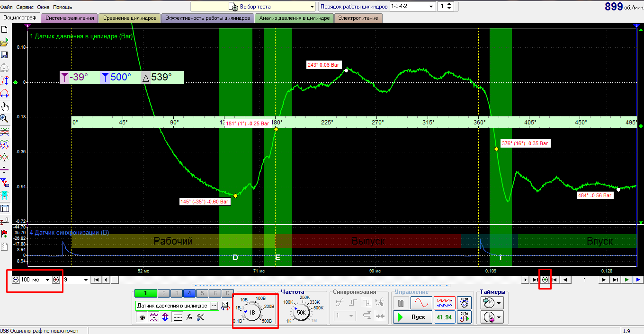
Task: Open a saved oscillogram file
Action: coord(4,43)
